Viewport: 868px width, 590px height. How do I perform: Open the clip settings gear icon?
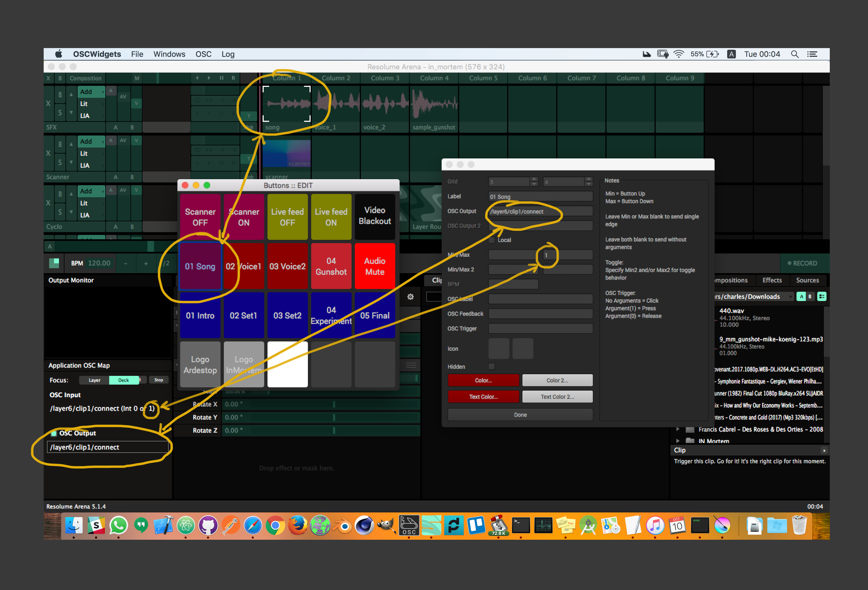(411, 297)
